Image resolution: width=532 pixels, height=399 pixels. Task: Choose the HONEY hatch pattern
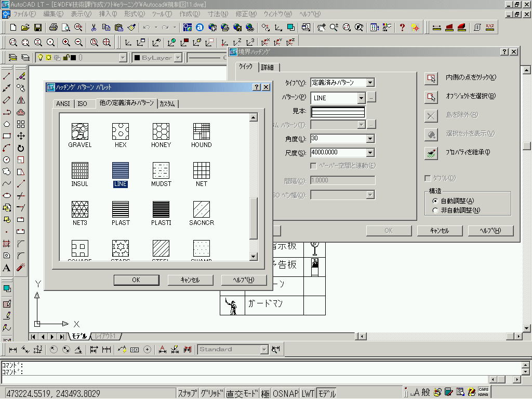click(161, 131)
